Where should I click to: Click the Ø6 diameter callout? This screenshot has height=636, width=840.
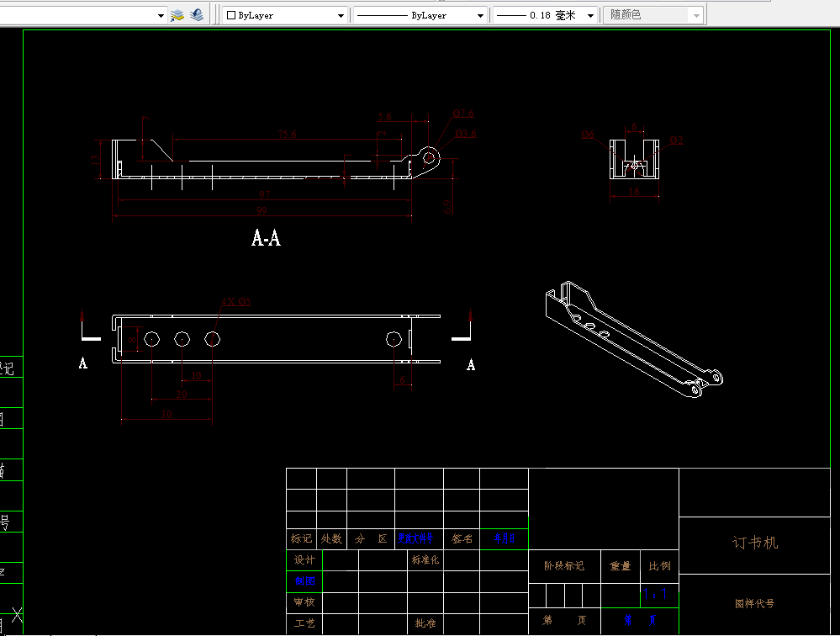(588, 134)
